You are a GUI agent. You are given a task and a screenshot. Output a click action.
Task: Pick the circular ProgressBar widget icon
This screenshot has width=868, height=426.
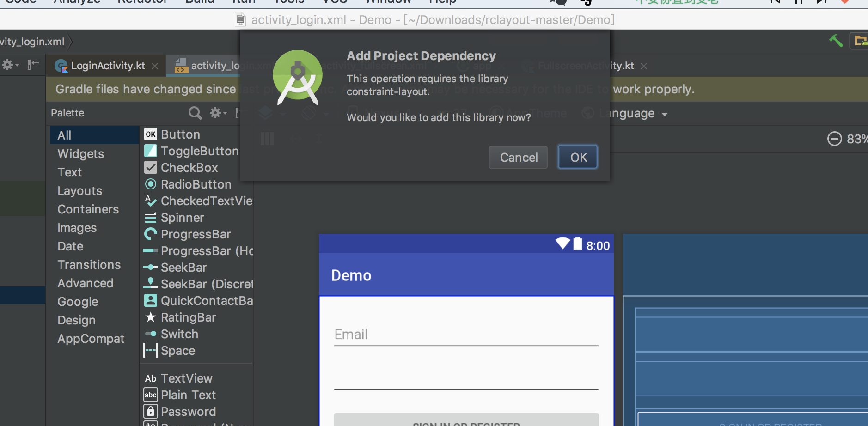coord(151,234)
